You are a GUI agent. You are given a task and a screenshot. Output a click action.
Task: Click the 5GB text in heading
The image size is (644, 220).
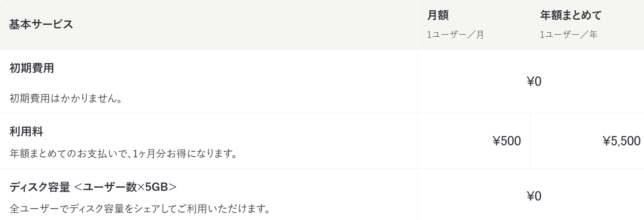(156, 187)
